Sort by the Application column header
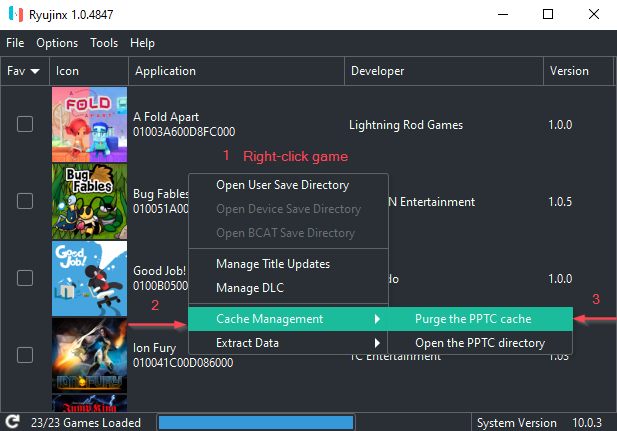Viewport: 617px width, 431px height. [x=236, y=71]
